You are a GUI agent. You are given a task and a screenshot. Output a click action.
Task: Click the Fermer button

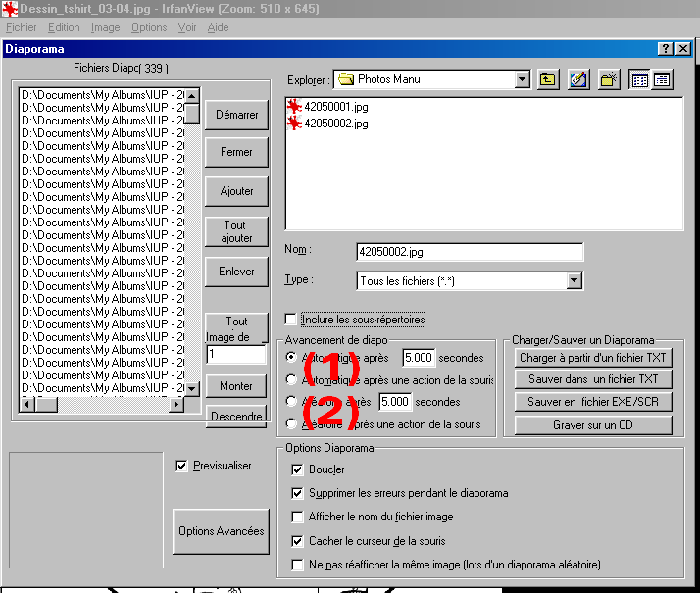click(236, 152)
